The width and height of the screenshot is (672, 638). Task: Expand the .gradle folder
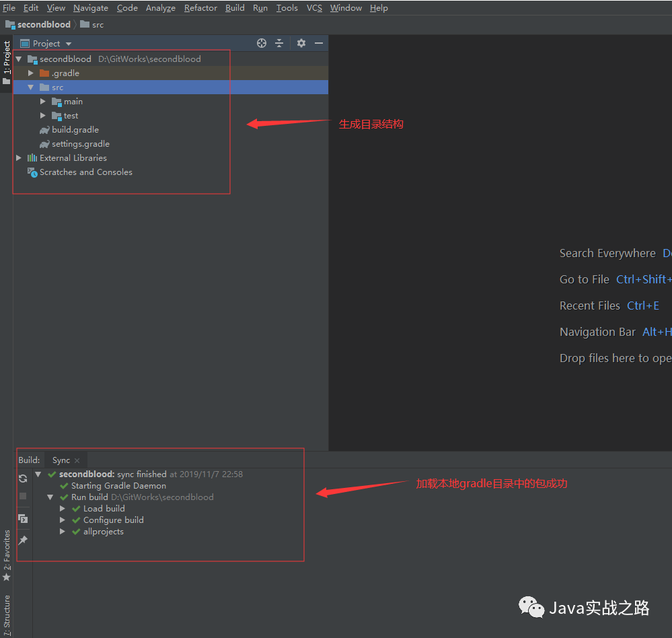click(x=30, y=73)
